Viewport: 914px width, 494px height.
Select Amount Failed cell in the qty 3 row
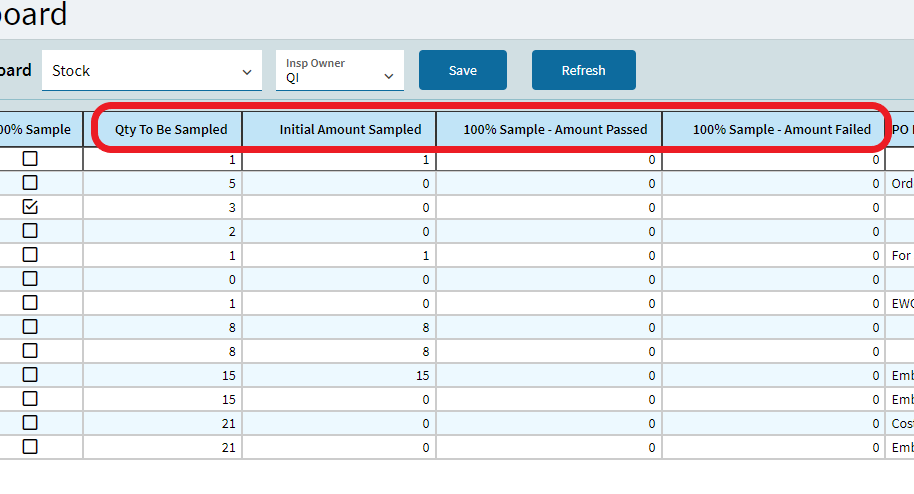click(774, 207)
